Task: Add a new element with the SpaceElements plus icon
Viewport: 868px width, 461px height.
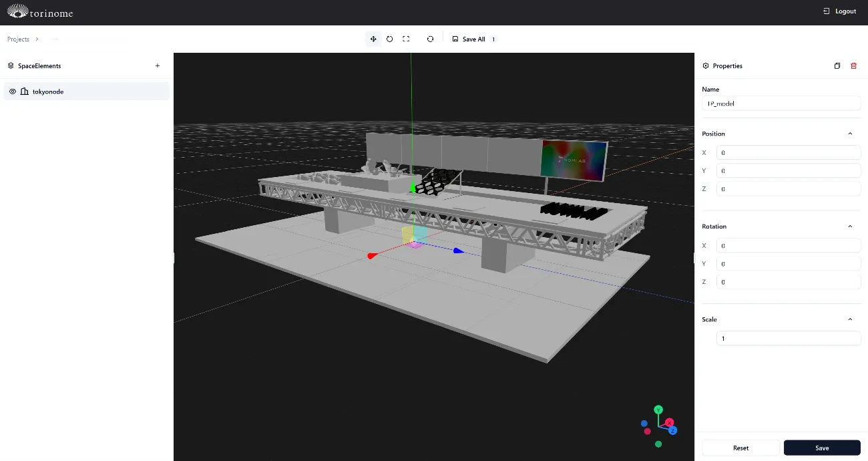Action: click(x=157, y=65)
